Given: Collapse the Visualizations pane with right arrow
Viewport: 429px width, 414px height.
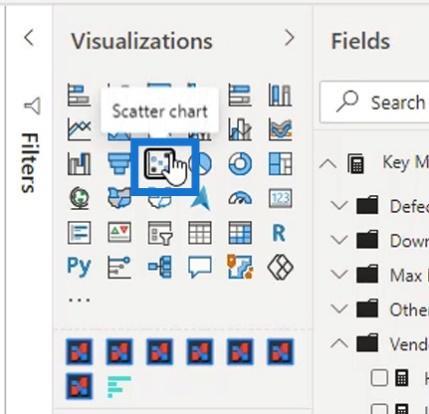Looking at the screenshot, I should click(289, 38).
